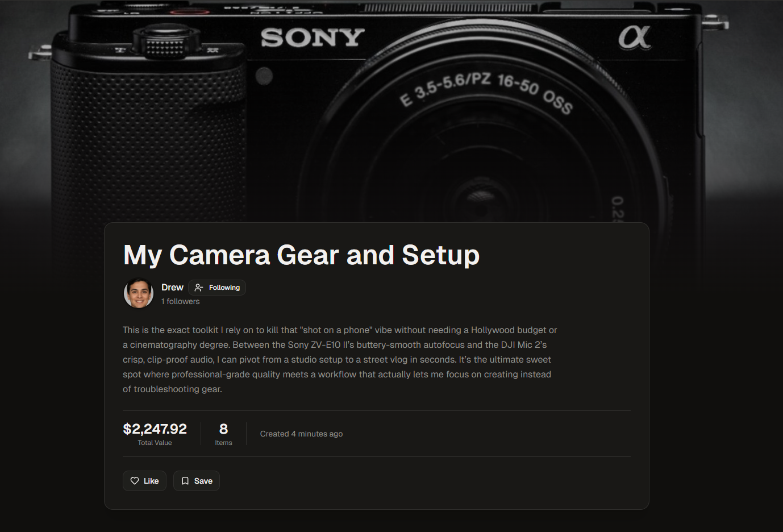Like this gear collection

[144, 481]
